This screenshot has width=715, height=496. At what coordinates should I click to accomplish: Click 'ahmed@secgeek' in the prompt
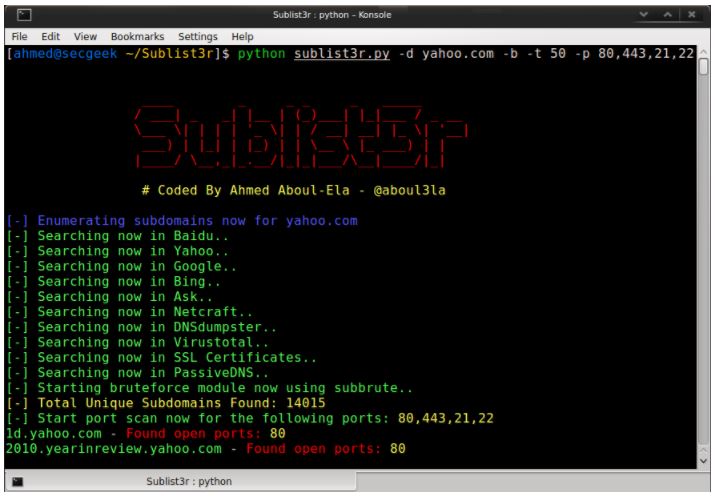[x=65, y=54]
